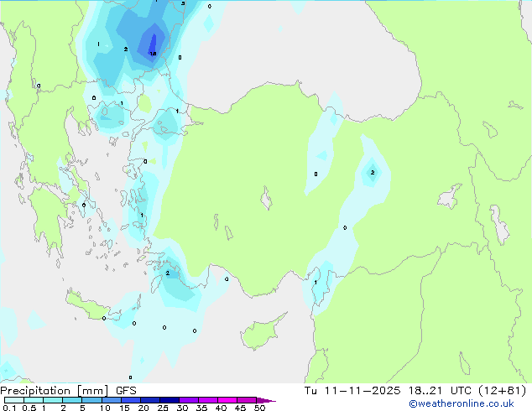The image size is (532, 411).
Task: Click the legend label '25'
Action: 163,408
